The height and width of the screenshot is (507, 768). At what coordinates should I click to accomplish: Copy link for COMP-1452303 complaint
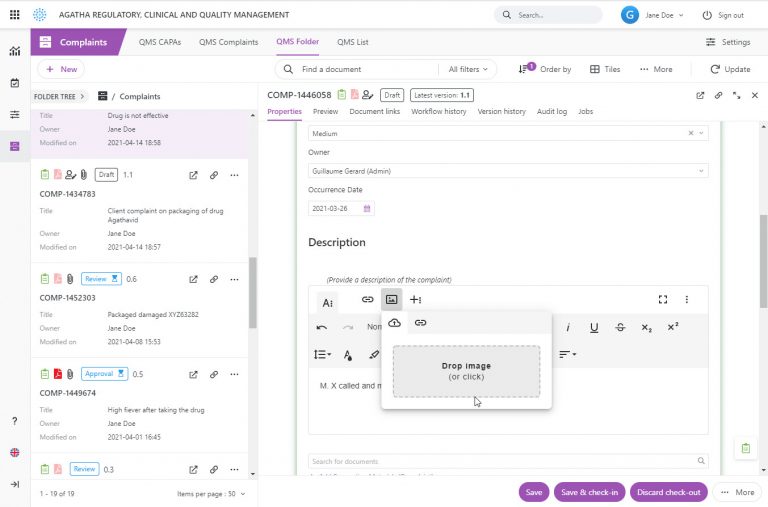click(x=214, y=279)
